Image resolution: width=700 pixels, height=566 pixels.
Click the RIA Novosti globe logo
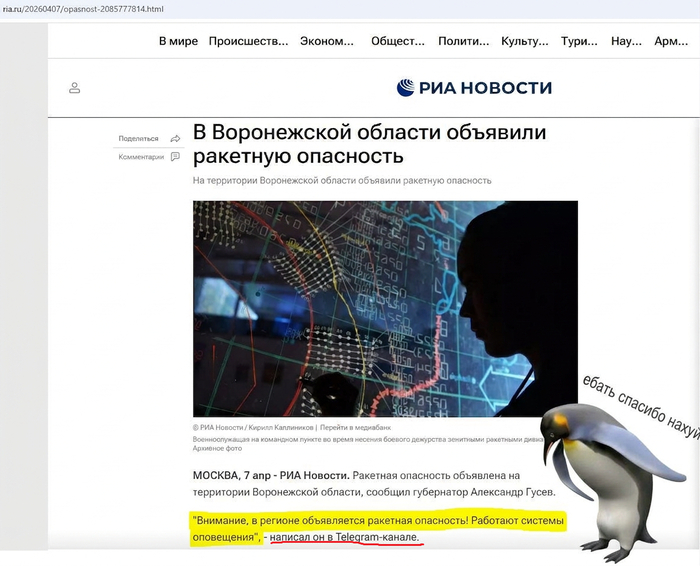(x=405, y=87)
